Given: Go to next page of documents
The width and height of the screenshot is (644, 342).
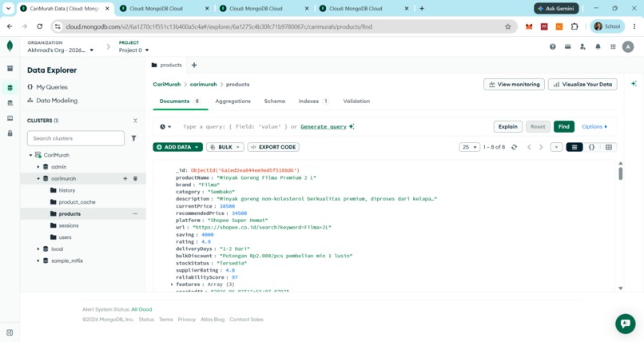Looking at the screenshot, I should click(541, 147).
